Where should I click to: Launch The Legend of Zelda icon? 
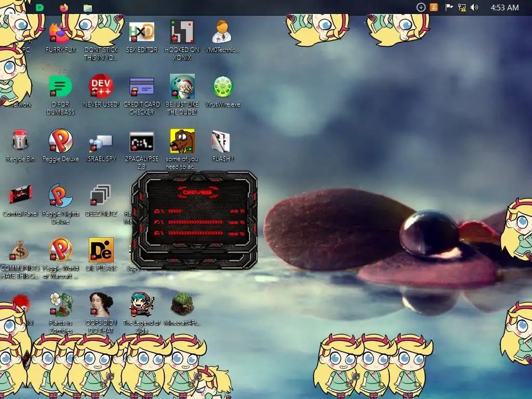141,313
